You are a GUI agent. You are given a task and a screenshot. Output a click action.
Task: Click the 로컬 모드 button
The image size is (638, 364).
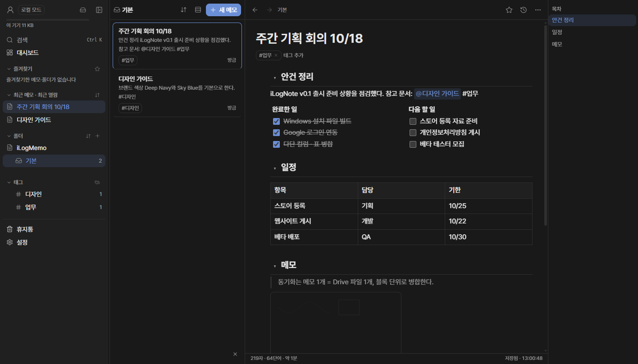point(31,9)
